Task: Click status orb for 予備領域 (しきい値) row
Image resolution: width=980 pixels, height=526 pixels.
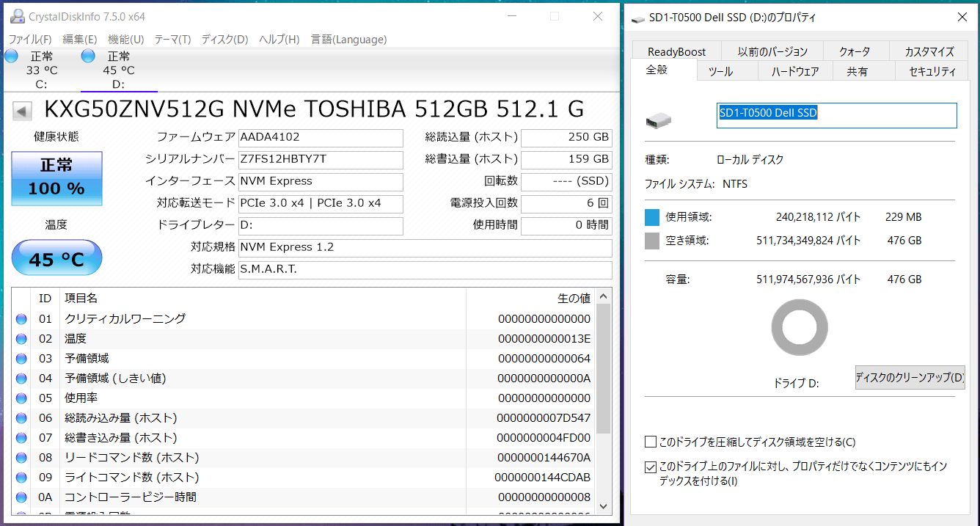Action: 21,379
